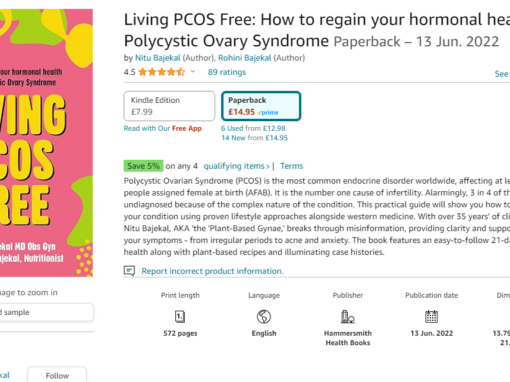Open the Terms link

(x=292, y=166)
